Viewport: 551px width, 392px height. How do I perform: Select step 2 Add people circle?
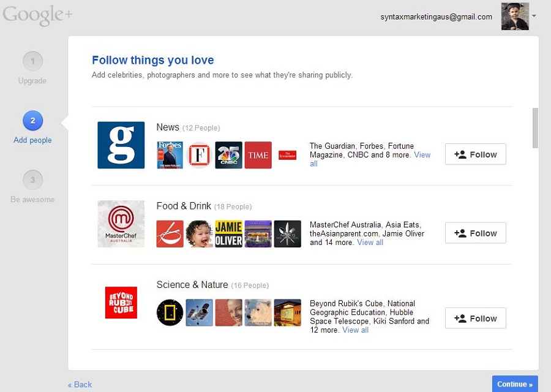pyautogui.click(x=32, y=121)
